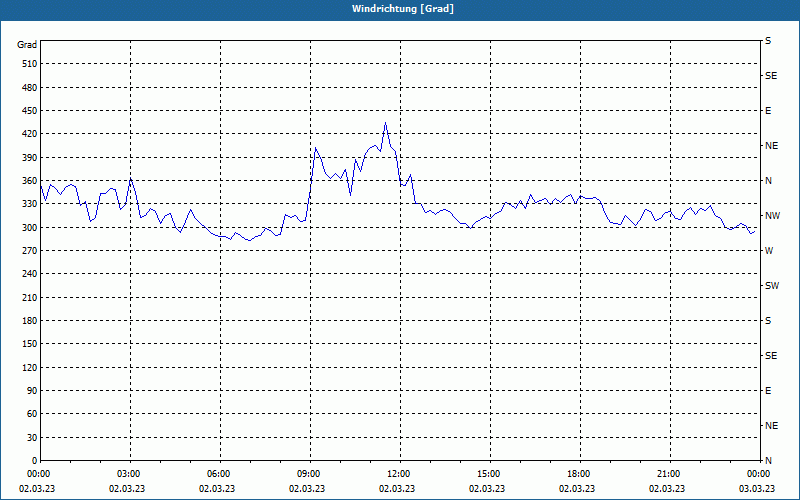Click the 02.03.23 date under 12:00
Screen dimensions: 800x500
[397, 489]
